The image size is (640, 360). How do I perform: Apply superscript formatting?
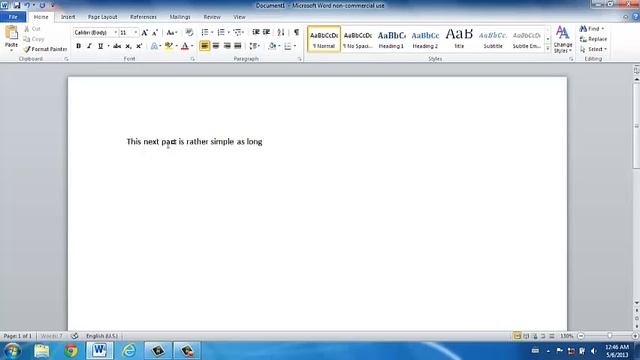pos(139,46)
